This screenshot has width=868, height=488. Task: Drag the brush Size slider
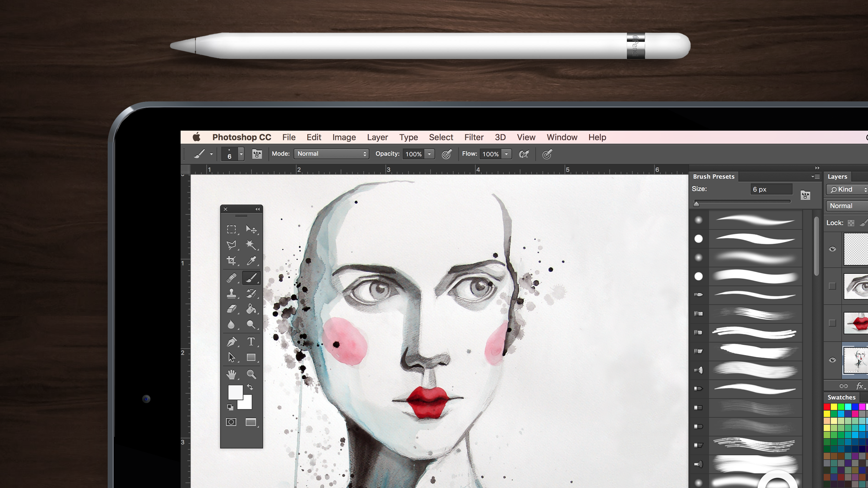pos(696,203)
